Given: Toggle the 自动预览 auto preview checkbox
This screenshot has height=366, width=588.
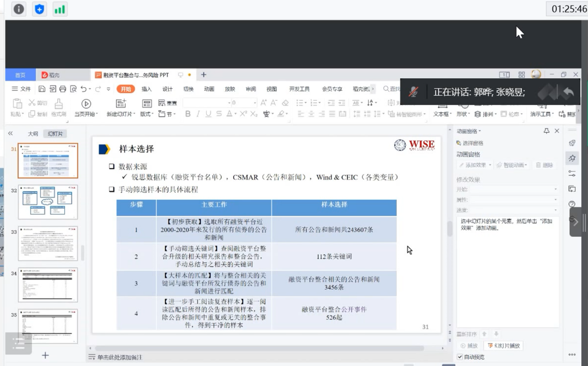Looking at the screenshot, I should coord(460,357).
